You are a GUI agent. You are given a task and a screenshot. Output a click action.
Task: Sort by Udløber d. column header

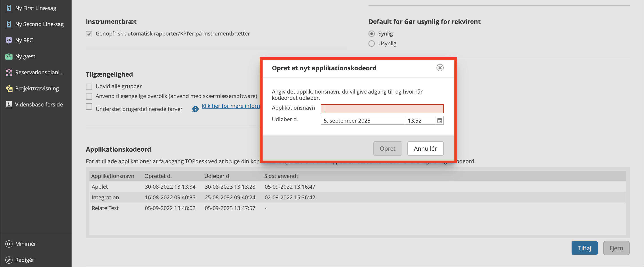218,176
